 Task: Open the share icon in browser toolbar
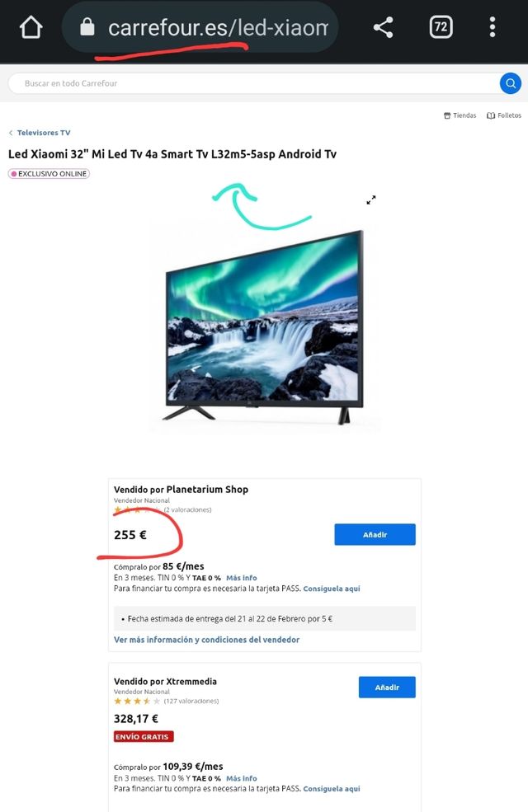(x=384, y=27)
